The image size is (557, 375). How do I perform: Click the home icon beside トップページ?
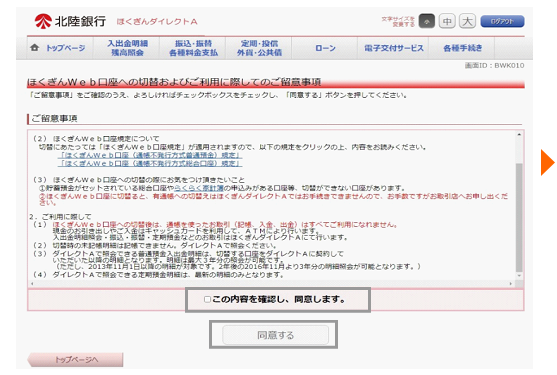34,48
